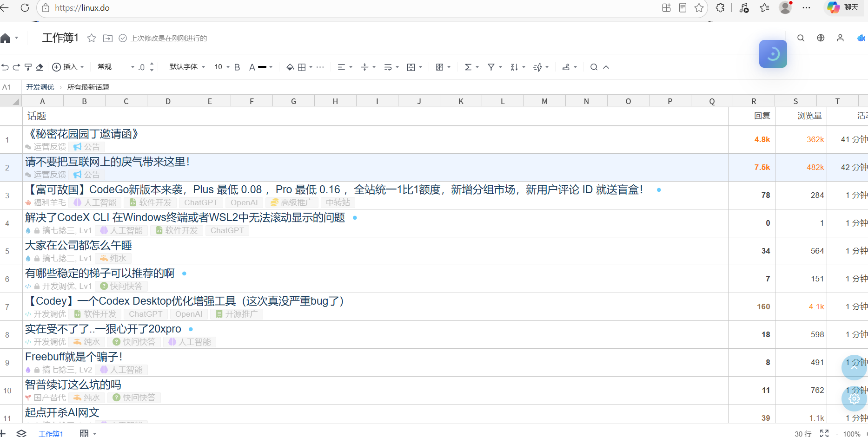Click the 开源推广 tag on row 7
This screenshot has height=437, width=868.
click(237, 314)
